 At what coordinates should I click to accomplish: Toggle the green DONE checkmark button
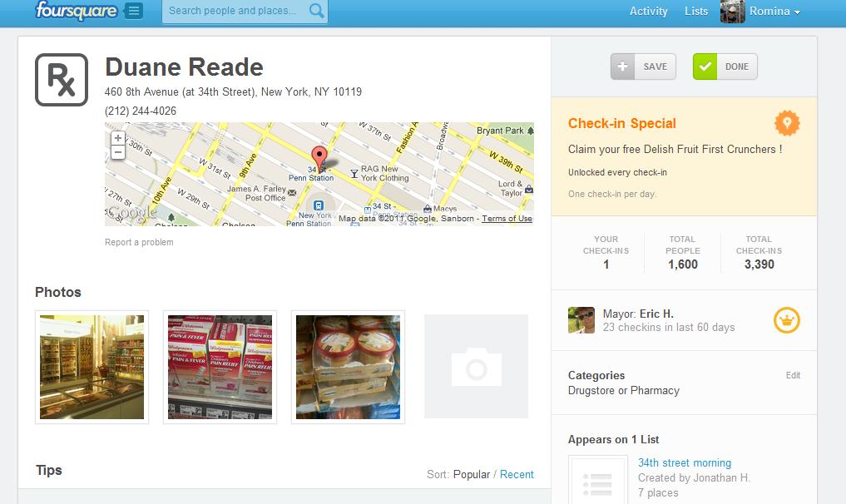click(725, 67)
